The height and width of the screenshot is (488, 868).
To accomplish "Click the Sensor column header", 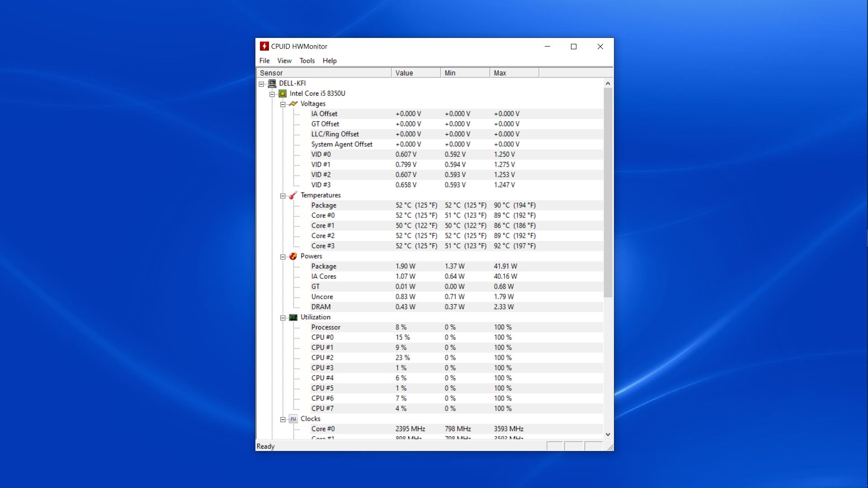I will click(x=324, y=73).
